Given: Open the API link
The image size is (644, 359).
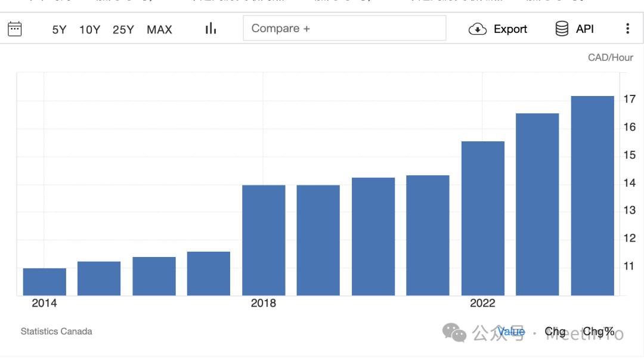Looking at the screenshot, I should pos(585,29).
